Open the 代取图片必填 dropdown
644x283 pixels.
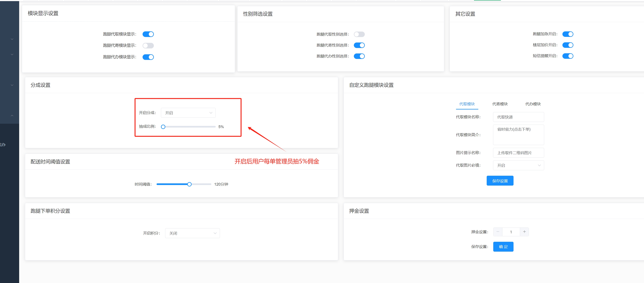[518, 165]
